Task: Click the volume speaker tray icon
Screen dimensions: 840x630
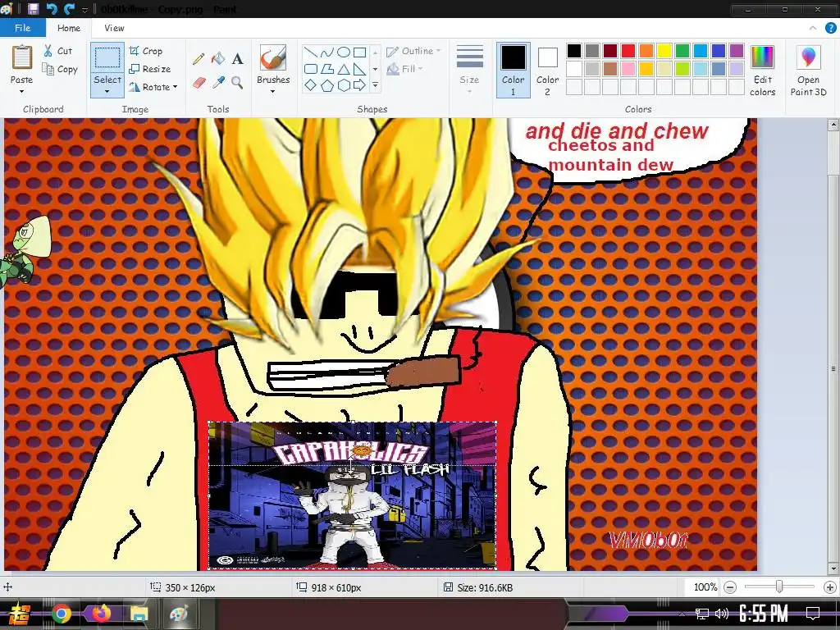Action: [722, 614]
